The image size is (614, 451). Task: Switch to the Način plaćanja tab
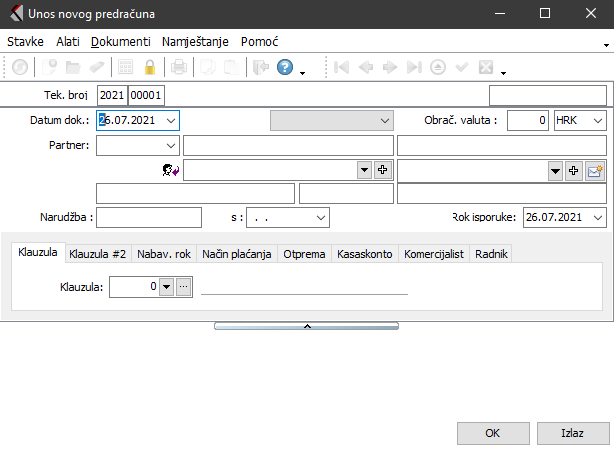click(x=236, y=254)
